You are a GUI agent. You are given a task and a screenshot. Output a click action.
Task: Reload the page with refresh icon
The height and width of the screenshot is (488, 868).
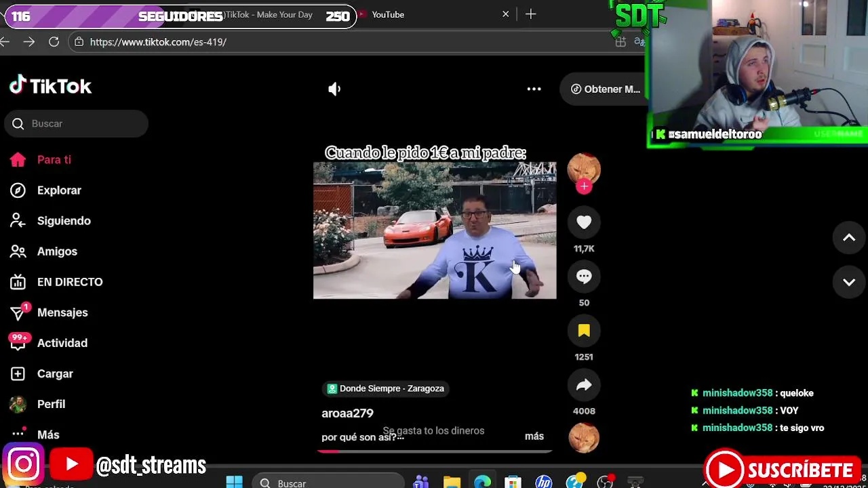(54, 42)
